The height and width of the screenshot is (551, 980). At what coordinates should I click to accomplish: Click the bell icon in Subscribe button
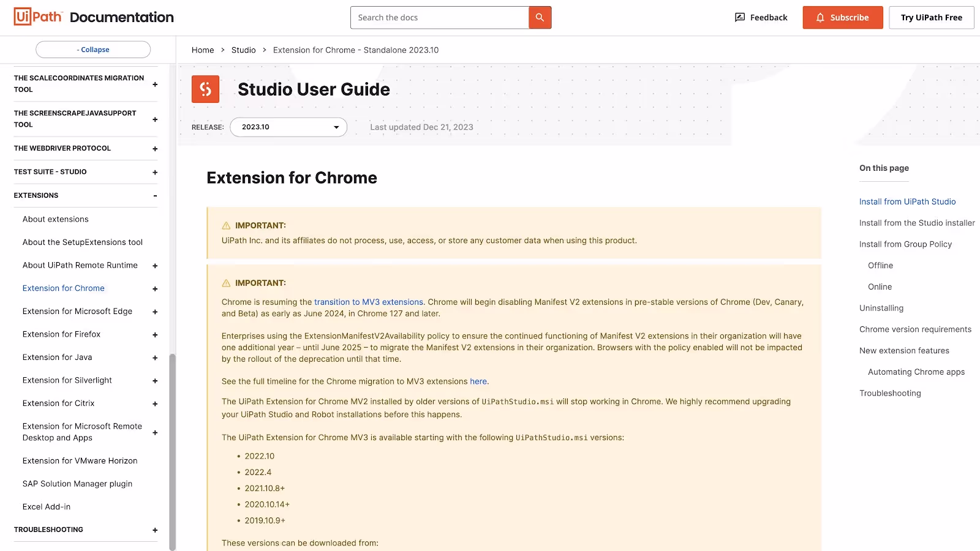tap(820, 18)
